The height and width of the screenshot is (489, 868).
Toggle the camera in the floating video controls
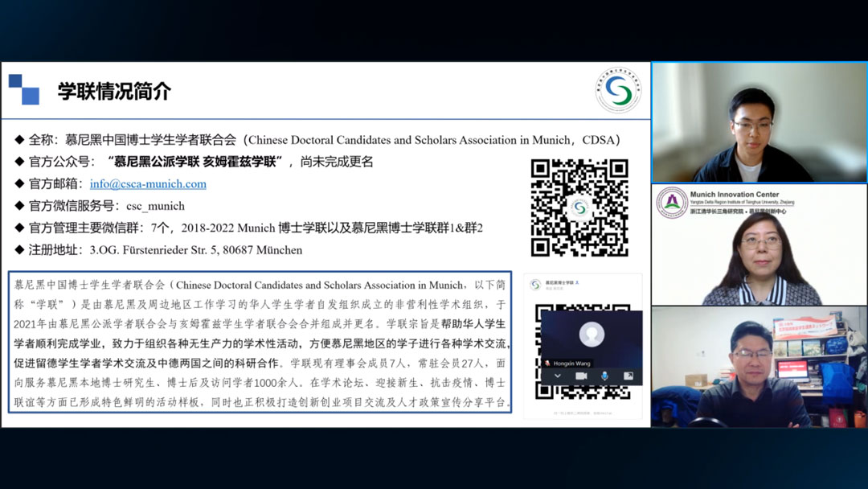tap(582, 376)
